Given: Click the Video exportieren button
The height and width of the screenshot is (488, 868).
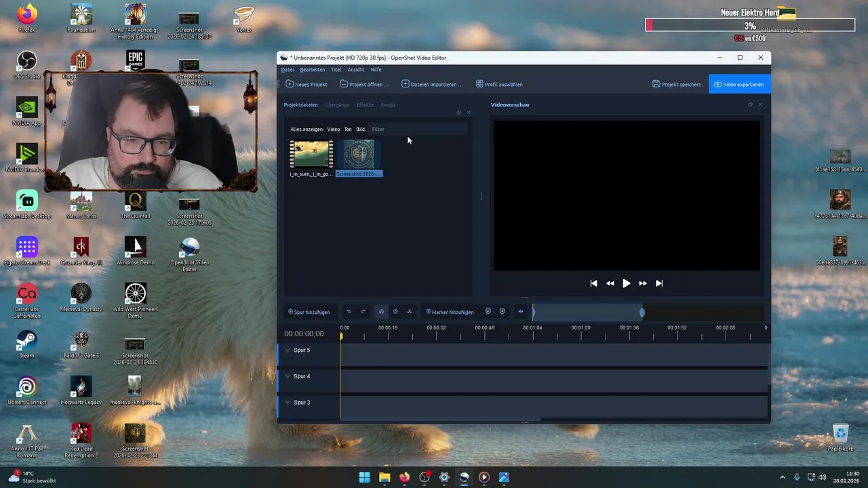Looking at the screenshot, I should (739, 84).
